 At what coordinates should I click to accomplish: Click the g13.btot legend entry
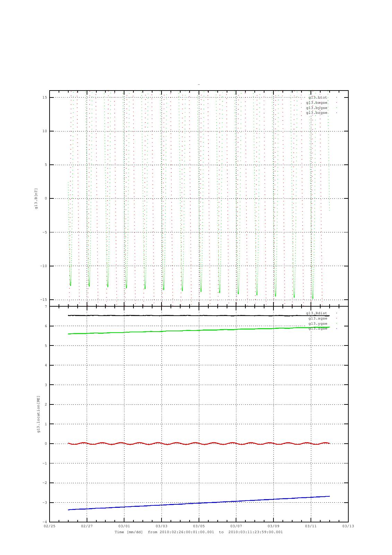point(317,97)
